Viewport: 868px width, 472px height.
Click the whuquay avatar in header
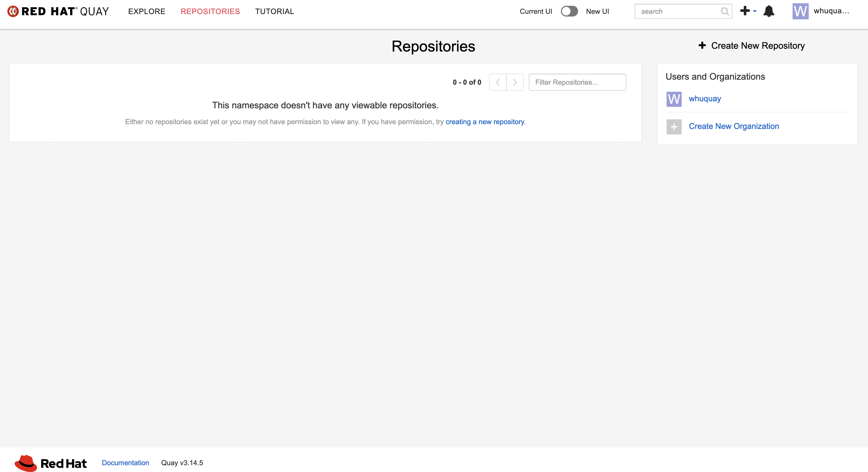tap(800, 11)
